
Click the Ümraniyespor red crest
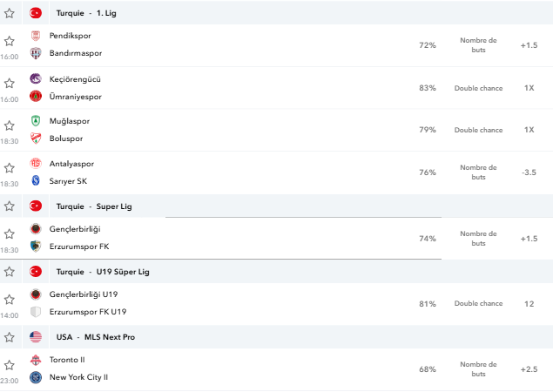[36, 97]
